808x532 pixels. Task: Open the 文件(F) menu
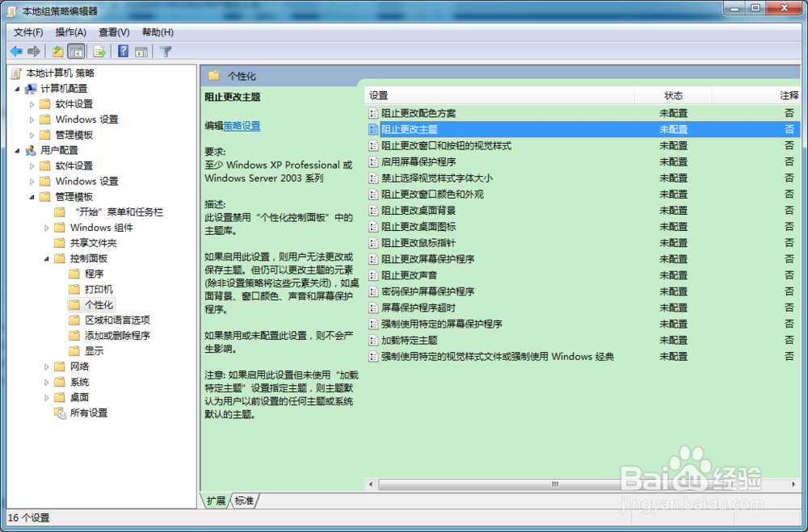[28, 32]
